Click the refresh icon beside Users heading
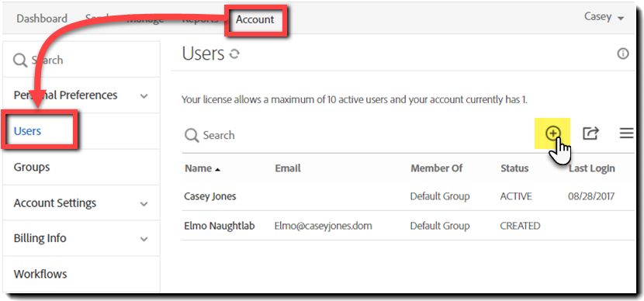644x301 pixels. 234,54
